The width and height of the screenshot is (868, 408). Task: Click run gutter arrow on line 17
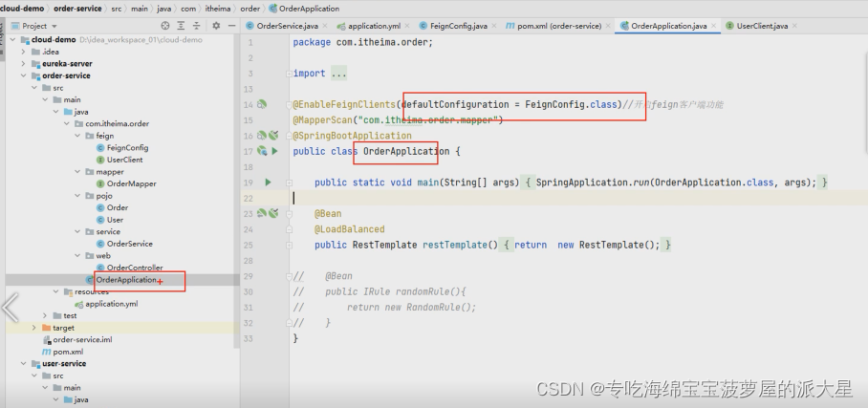(274, 151)
